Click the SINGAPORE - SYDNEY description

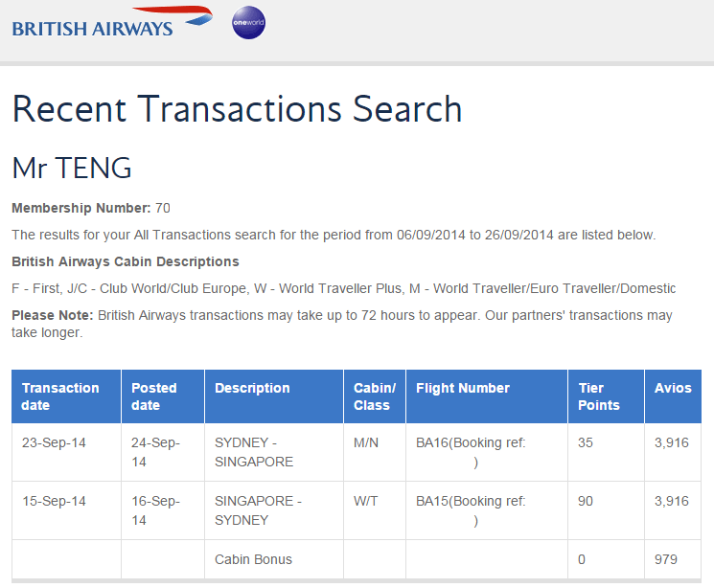(258, 510)
